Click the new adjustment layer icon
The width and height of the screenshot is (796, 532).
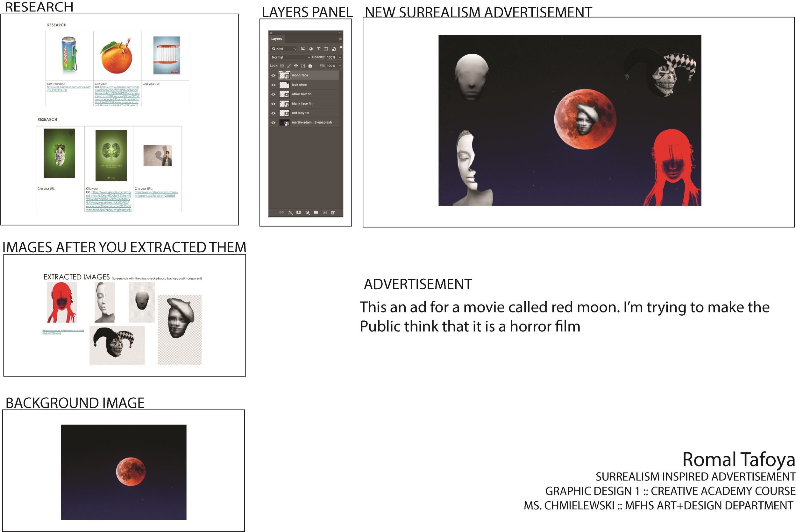pos(307,213)
